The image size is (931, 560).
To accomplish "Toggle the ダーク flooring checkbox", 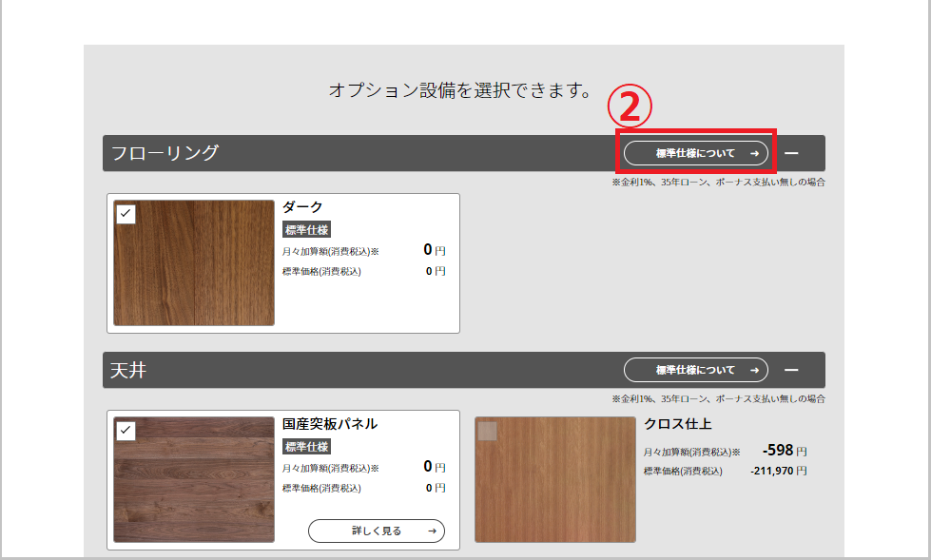I will [x=126, y=213].
